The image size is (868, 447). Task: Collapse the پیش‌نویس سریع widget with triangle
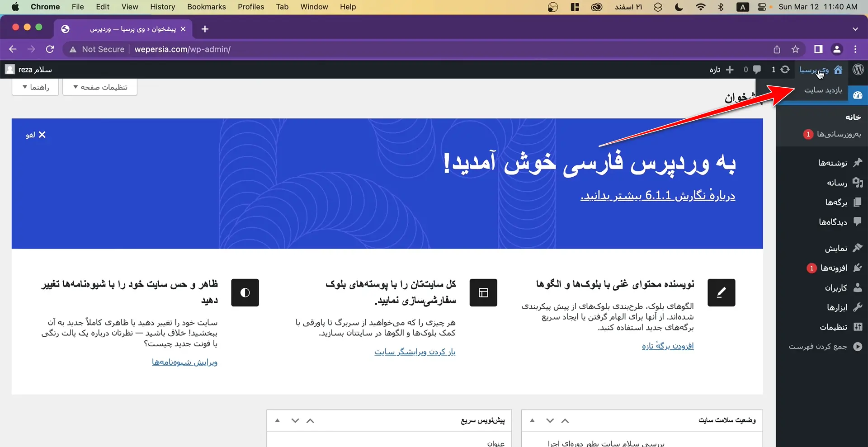pos(278,421)
